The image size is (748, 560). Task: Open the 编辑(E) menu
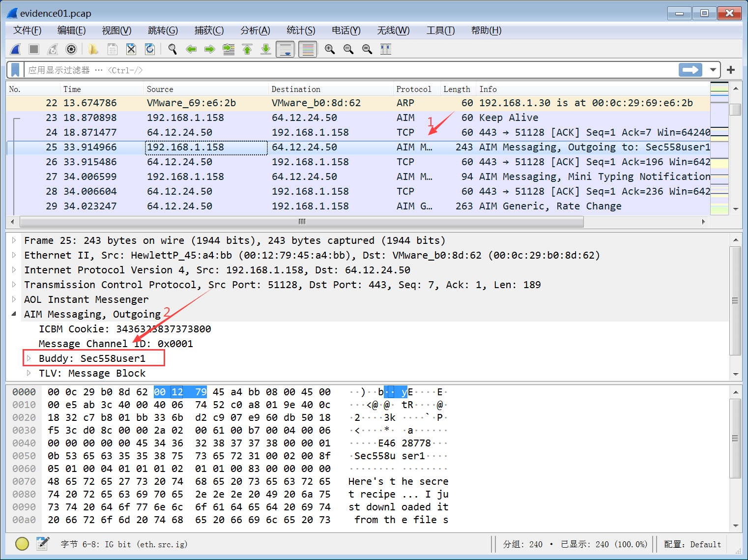click(72, 30)
